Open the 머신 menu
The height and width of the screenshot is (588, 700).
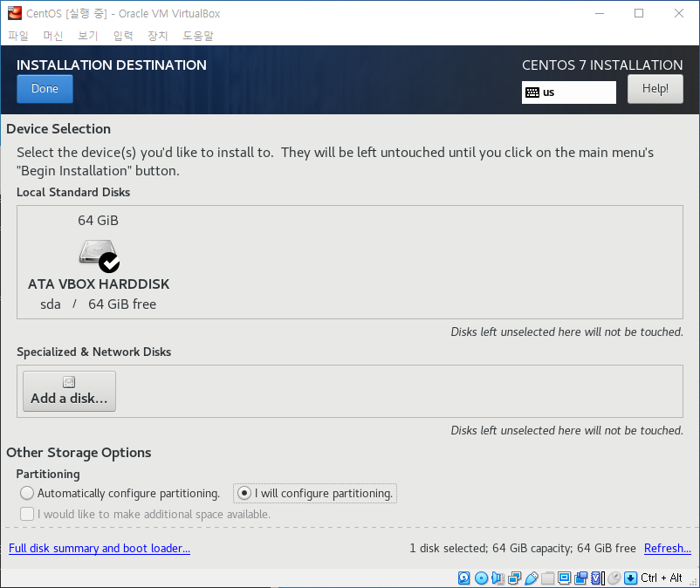pos(53,36)
